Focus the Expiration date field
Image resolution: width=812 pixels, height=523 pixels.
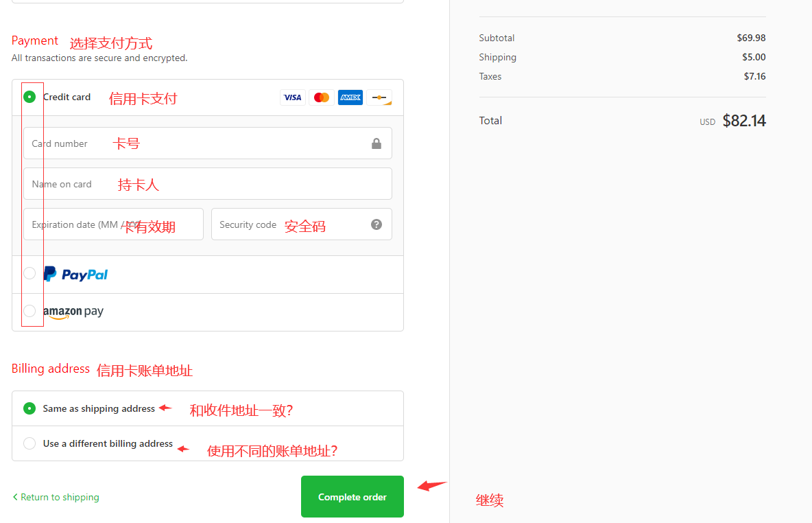[113, 224]
